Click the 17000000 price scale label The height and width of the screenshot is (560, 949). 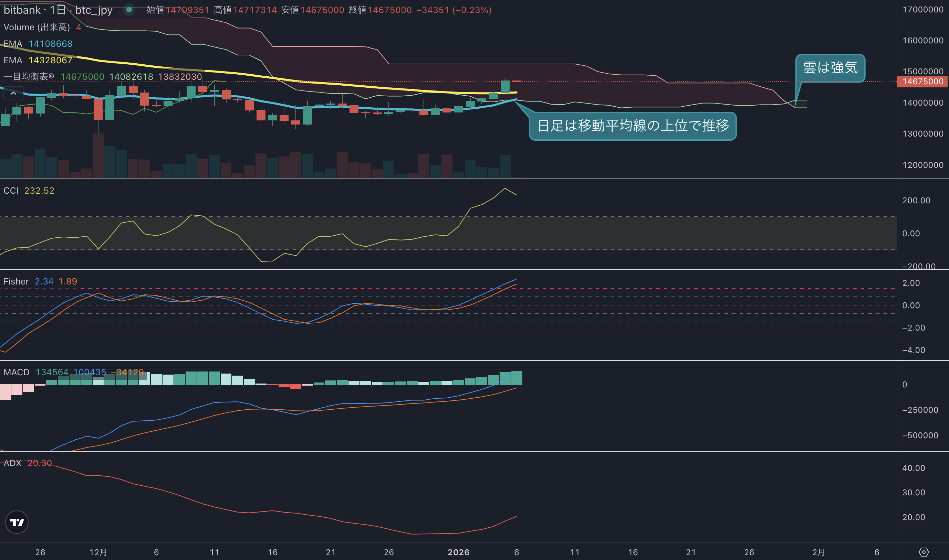(922, 10)
